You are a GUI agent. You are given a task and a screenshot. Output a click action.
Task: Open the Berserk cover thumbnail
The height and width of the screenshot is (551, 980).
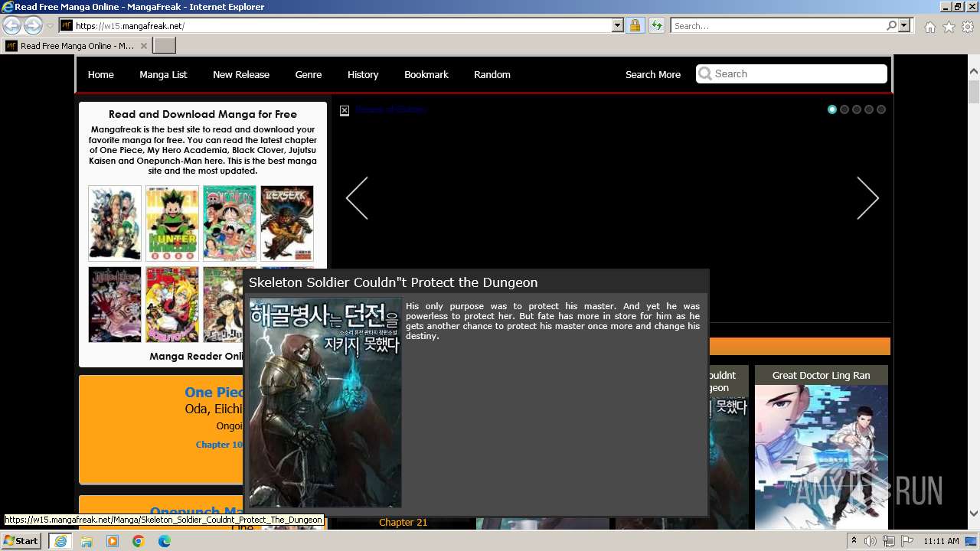point(287,223)
